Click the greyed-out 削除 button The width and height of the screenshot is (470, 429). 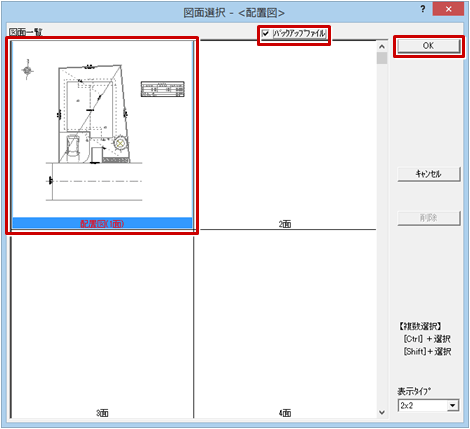tap(428, 218)
